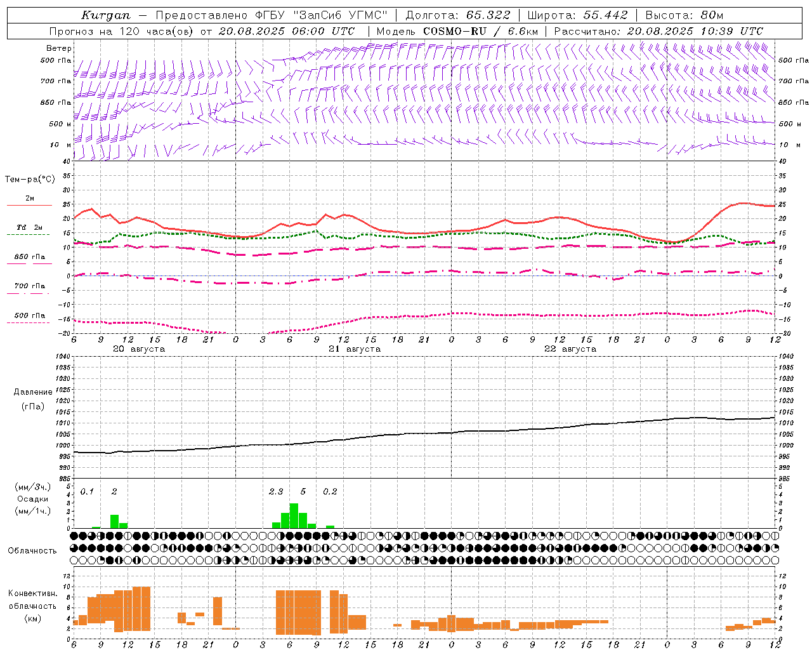The width and height of the screenshot is (812, 650).
Task: Click the dashed line sample under "Td 2м"
Action: pyautogui.click(x=29, y=235)
